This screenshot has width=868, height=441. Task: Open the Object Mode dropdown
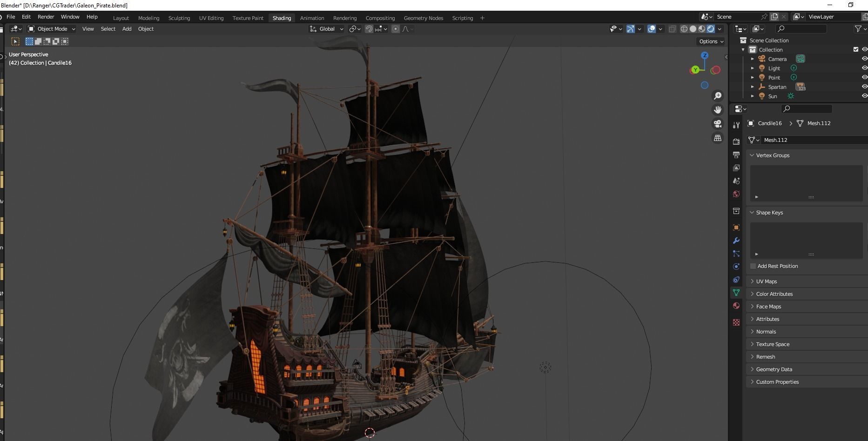click(x=51, y=29)
